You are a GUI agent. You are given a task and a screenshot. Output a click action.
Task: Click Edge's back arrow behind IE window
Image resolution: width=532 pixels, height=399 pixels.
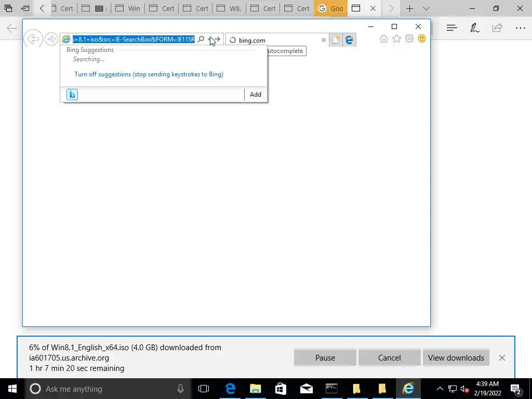(x=11, y=28)
